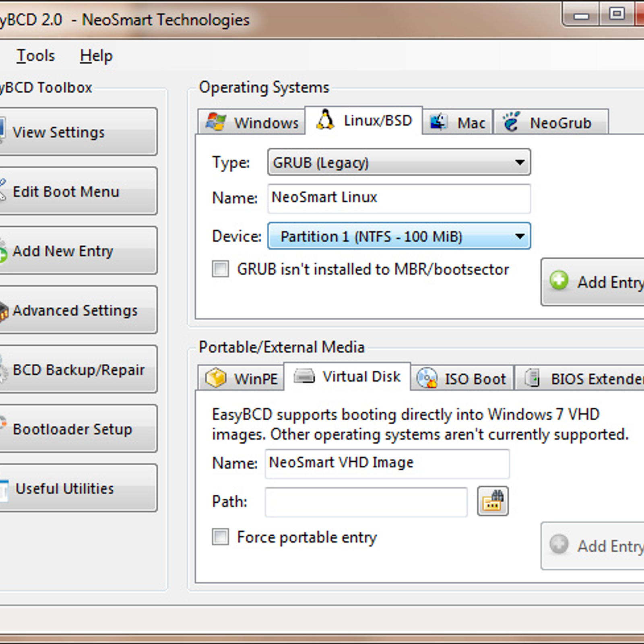This screenshot has height=644, width=644.
Task: Click the Add New Entry plus icon
Action: coord(3,252)
